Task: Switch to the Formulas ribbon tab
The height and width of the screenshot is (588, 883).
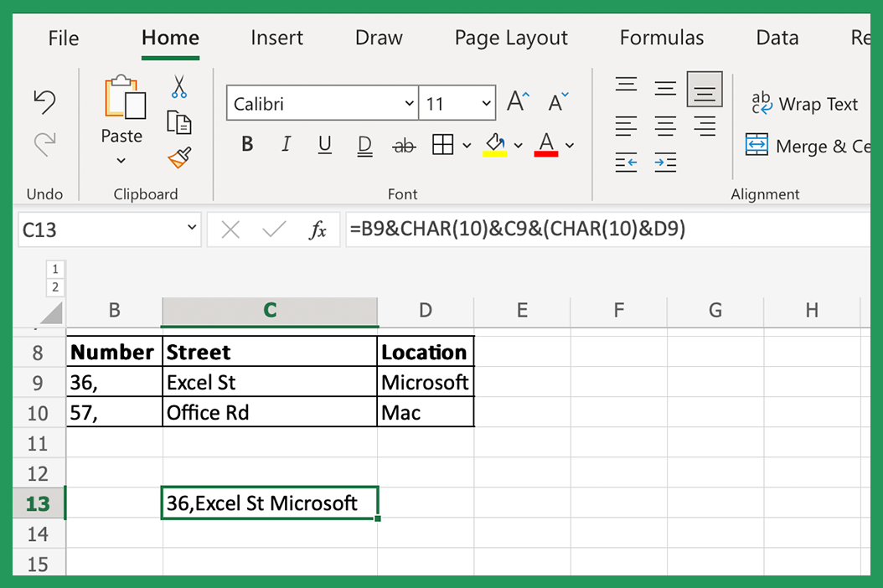Action: coord(661,38)
